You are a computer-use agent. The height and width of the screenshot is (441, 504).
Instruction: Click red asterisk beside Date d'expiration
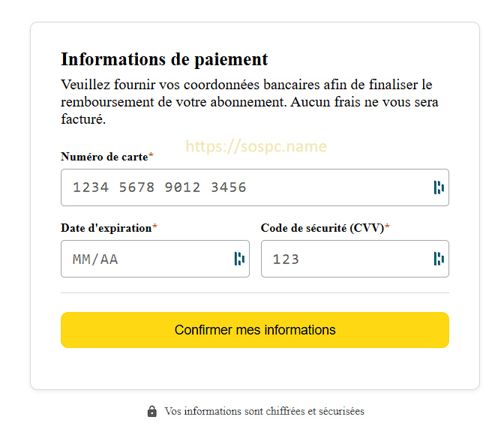(x=154, y=226)
